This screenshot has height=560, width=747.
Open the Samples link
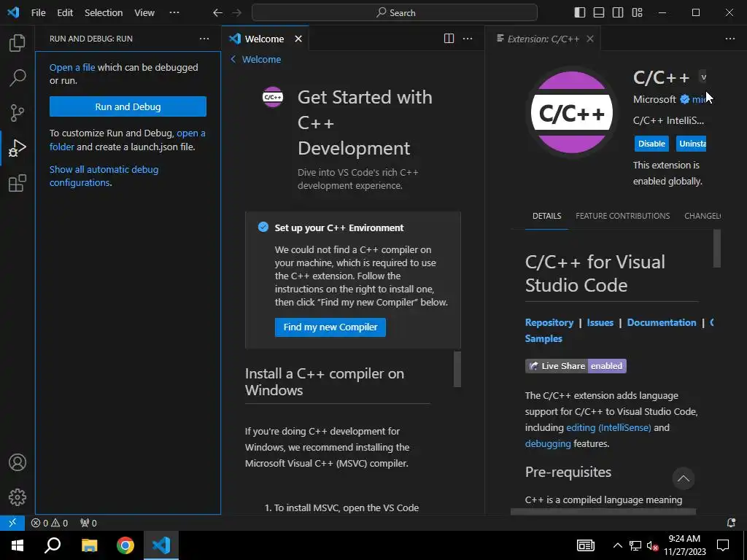(x=543, y=338)
